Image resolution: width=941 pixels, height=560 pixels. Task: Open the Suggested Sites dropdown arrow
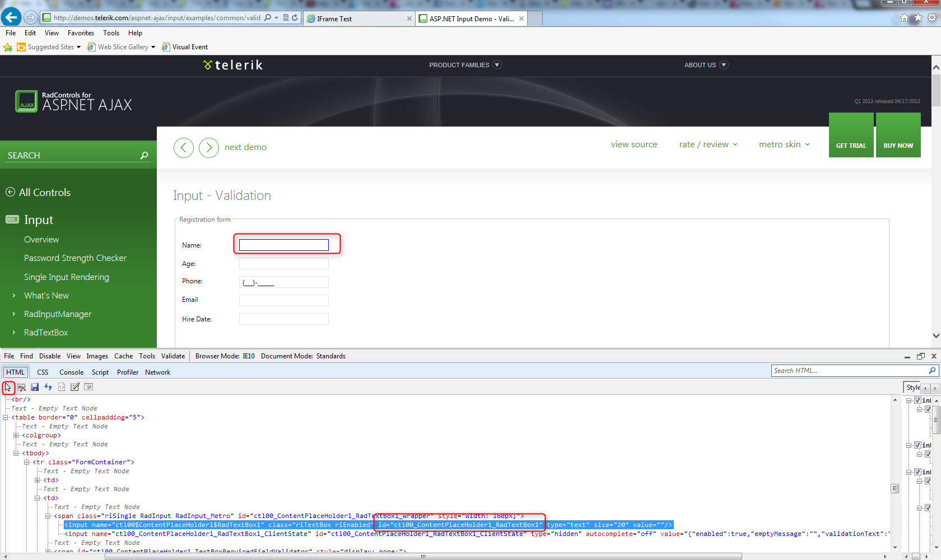pyautogui.click(x=78, y=47)
